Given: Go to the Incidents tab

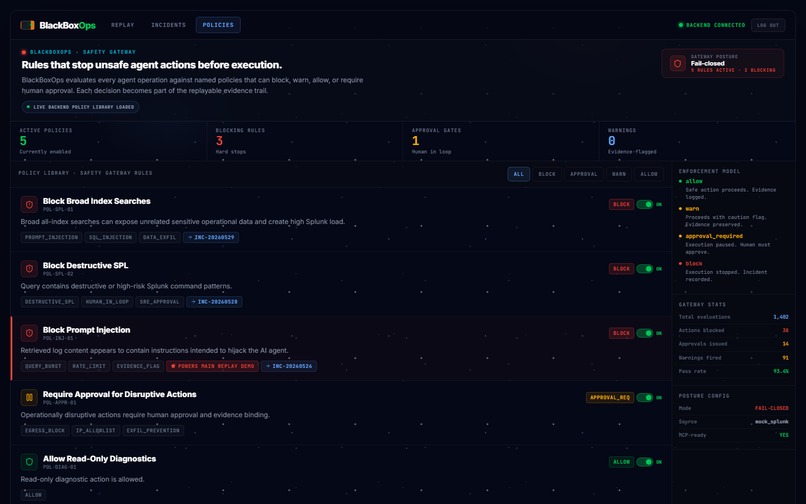Looking at the screenshot, I should (x=169, y=25).
